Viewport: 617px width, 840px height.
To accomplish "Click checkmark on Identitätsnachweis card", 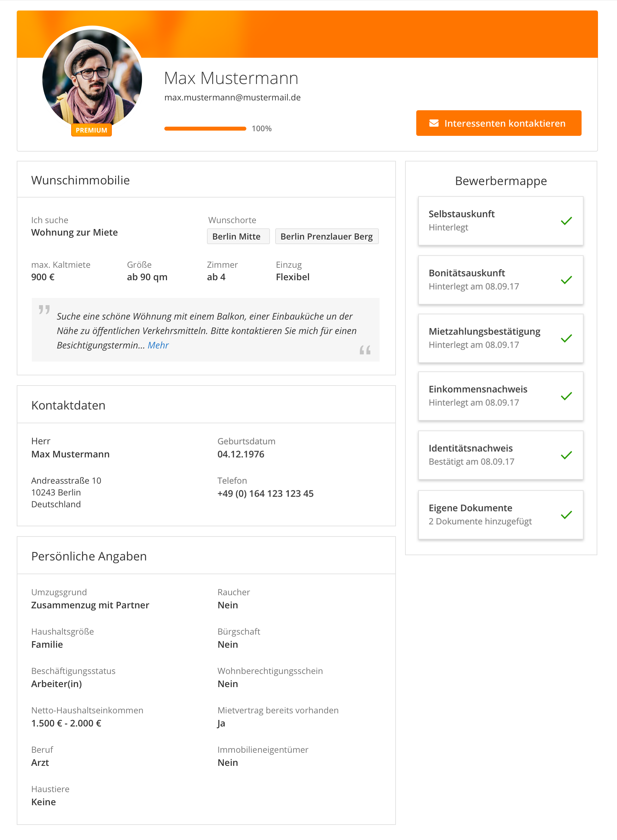I will pyautogui.click(x=566, y=455).
